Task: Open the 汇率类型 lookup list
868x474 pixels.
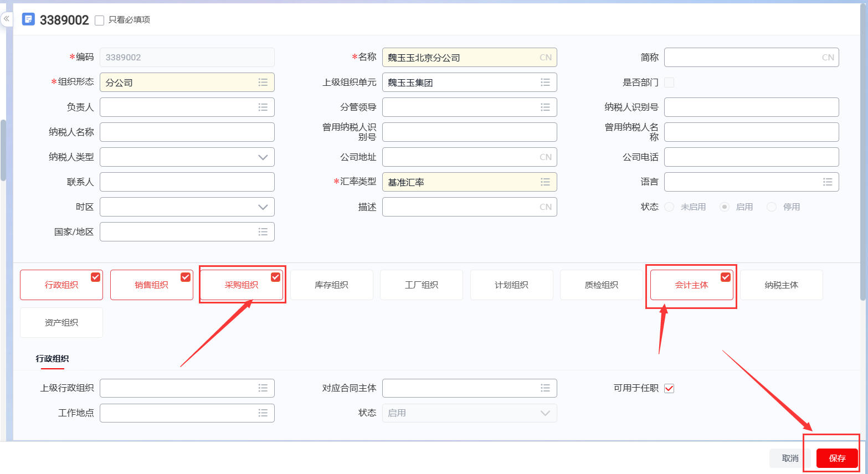Action: (x=546, y=182)
